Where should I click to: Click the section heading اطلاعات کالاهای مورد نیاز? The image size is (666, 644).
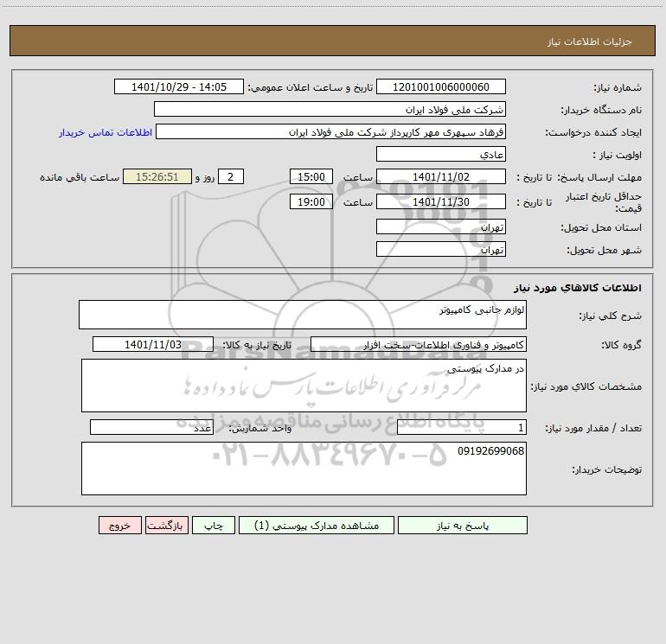click(578, 288)
